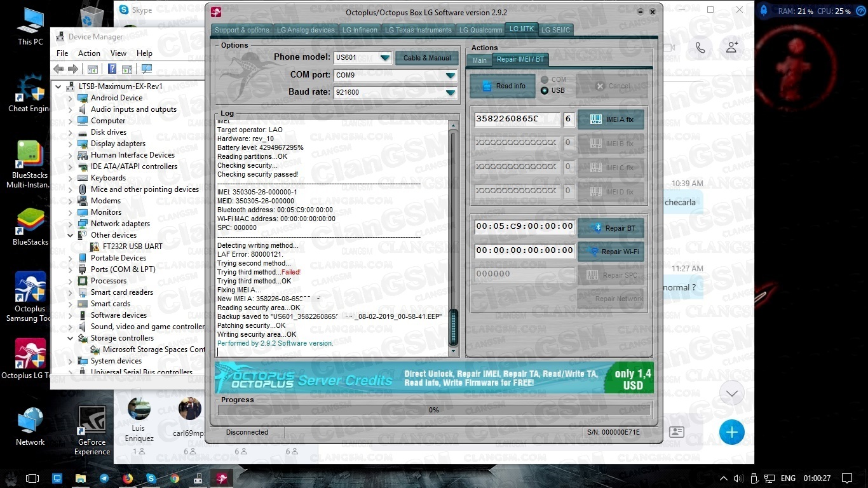The height and width of the screenshot is (488, 868).
Task: Select Microsoft Storage Spaces Controller item
Action: [x=153, y=349]
